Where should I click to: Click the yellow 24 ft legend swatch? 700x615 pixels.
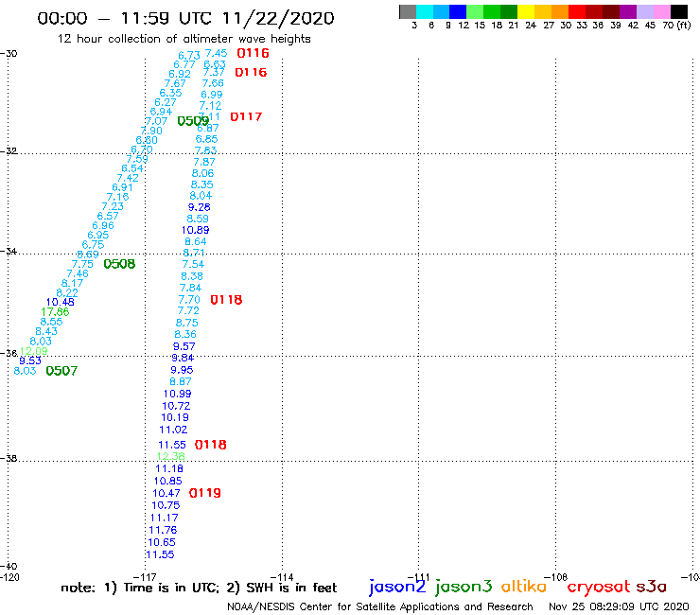point(526,11)
